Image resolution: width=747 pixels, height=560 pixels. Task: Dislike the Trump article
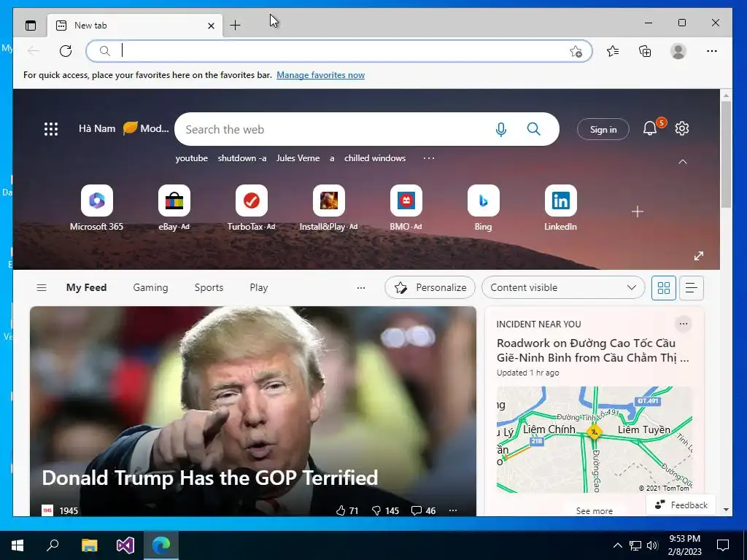click(x=385, y=510)
